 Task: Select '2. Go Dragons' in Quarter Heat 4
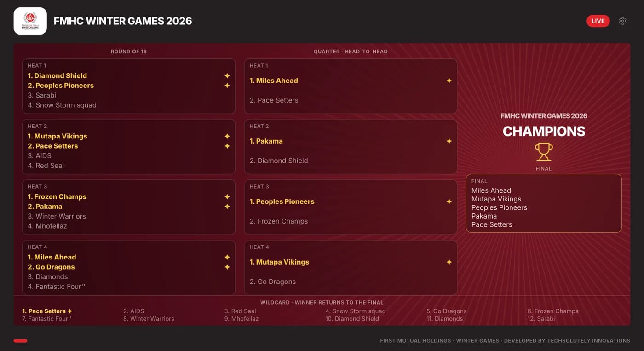273,282
